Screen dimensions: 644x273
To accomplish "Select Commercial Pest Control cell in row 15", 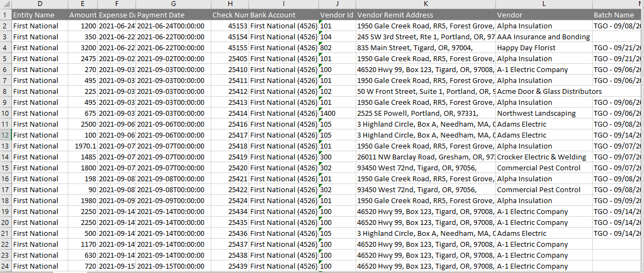I will point(544,168).
